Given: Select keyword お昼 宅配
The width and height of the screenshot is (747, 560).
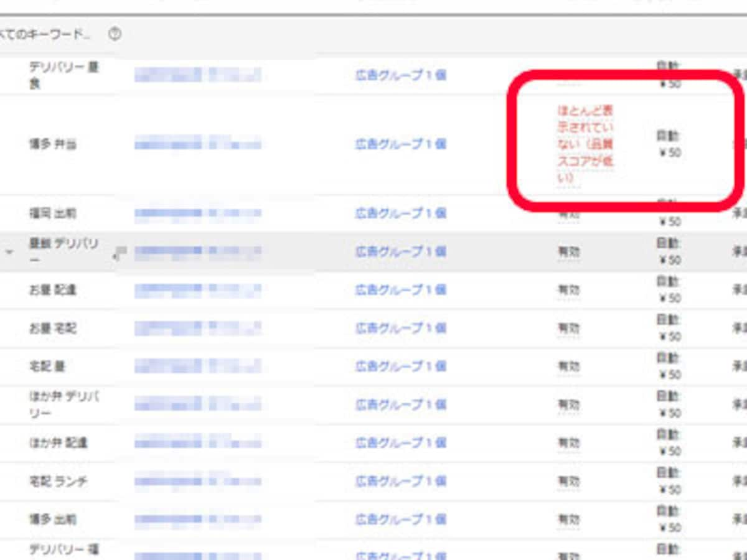Looking at the screenshot, I should click(x=54, y=328).
